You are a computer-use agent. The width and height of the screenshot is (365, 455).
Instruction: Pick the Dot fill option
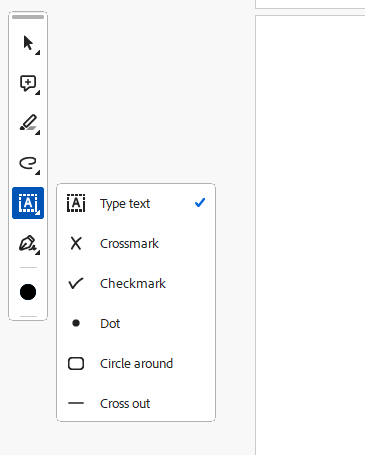click(136, 323)
